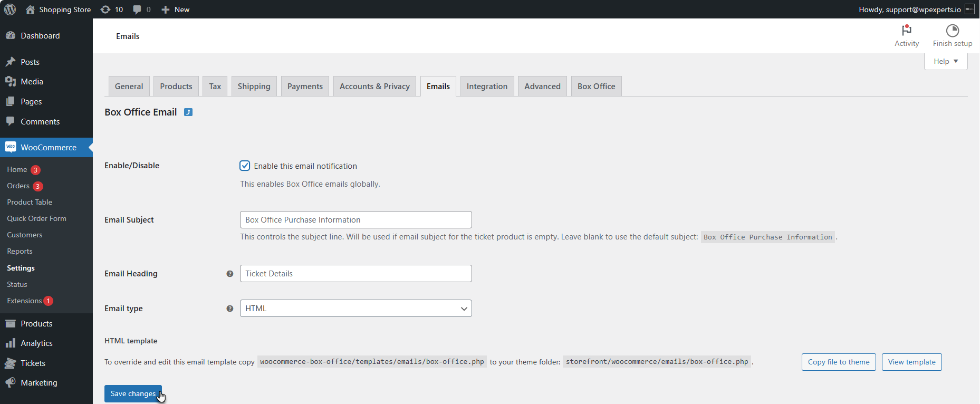
Task: Click the template path woocommerce-box-office/templates/emails/box-office.php
Action: click(372, 362)
